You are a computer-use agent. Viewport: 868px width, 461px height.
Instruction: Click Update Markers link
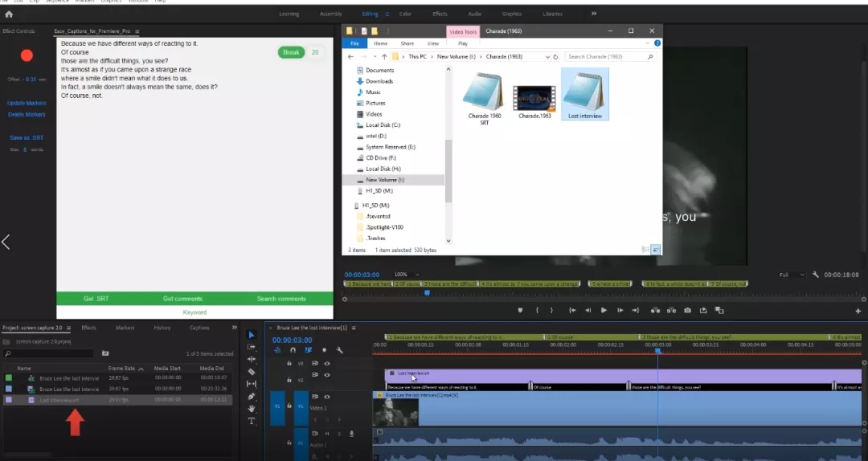(27, 103)
